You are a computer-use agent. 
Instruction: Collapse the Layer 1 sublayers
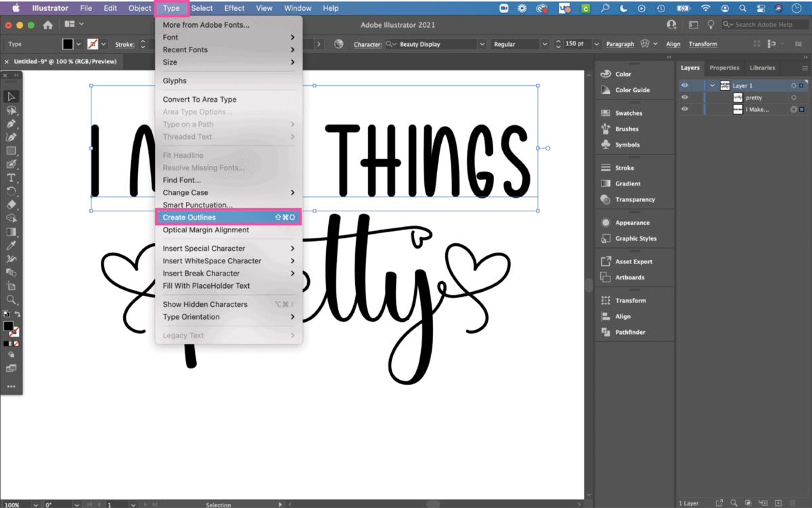(x=710, y=85)
